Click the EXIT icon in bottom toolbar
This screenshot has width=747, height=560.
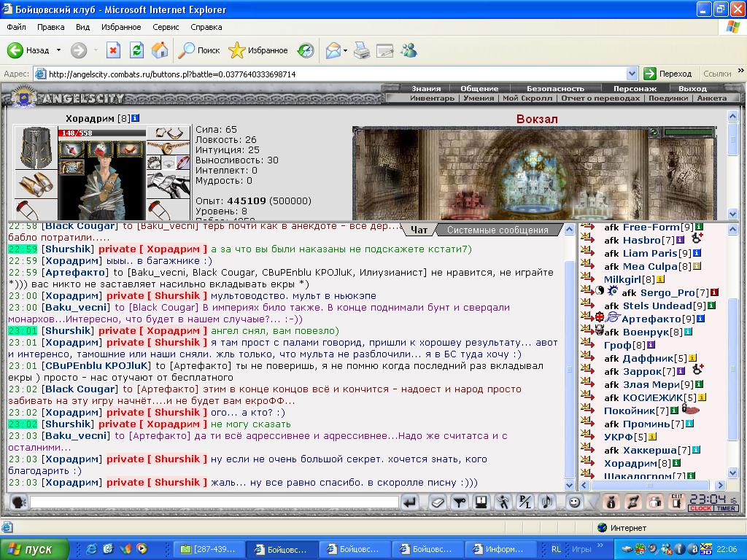point(676,502)
